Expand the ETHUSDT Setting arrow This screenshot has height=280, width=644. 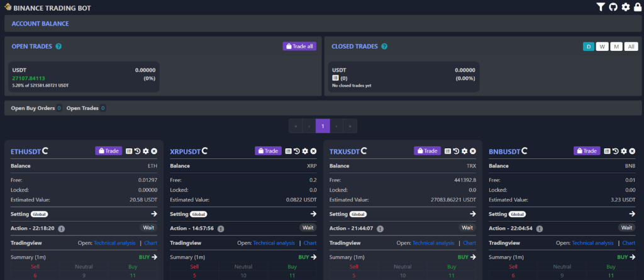pos(154,214)
